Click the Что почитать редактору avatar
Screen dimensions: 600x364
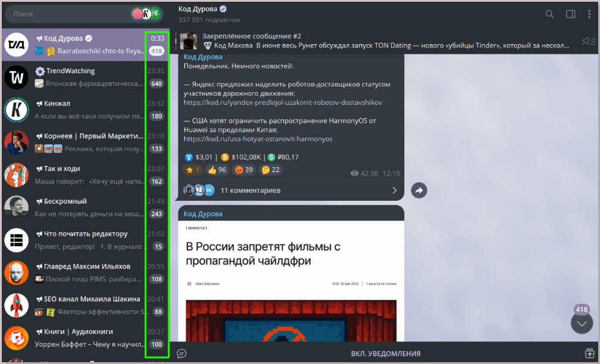(x=17, y=240)
